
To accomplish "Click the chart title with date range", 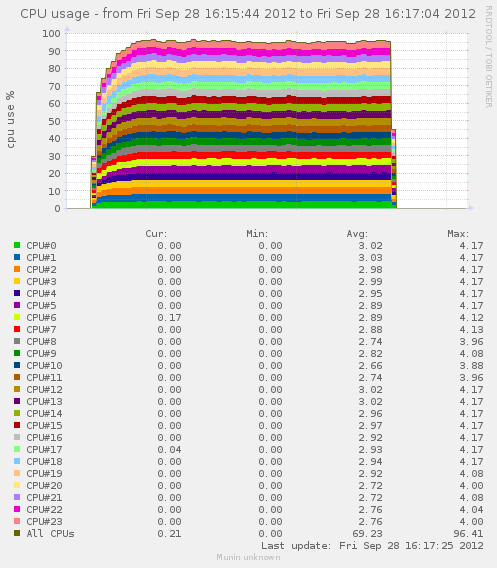I will [248, 14].
